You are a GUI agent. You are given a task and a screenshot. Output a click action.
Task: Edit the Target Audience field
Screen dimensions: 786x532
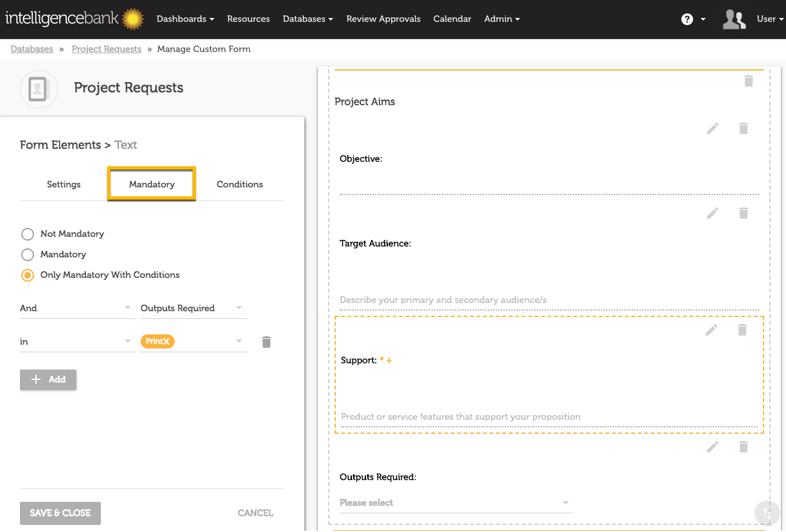(x=713, y=213)
